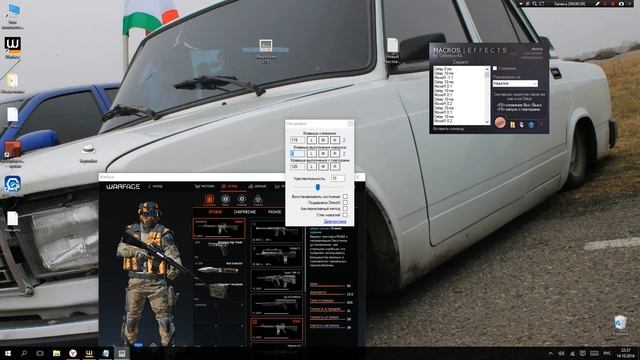Screen dimensions: 640x360
Task: Select the medic class icon
Action: click(x=225, y=199)
